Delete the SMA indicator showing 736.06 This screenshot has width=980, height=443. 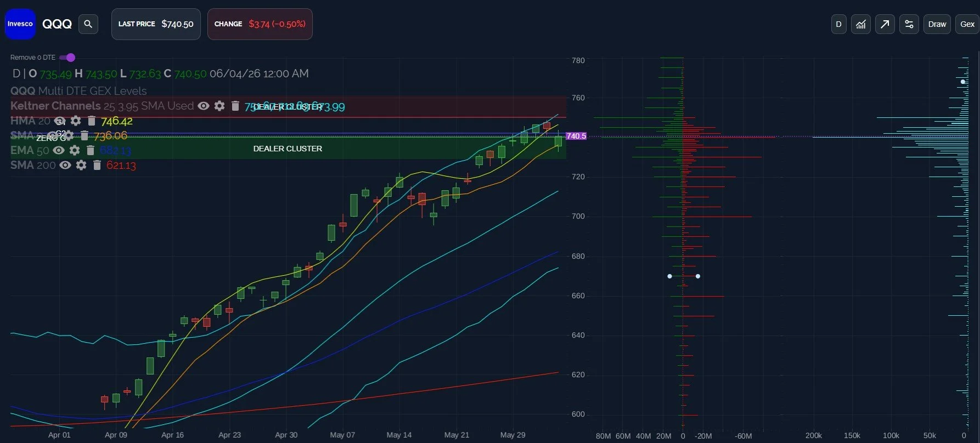[x=85, y=135]
